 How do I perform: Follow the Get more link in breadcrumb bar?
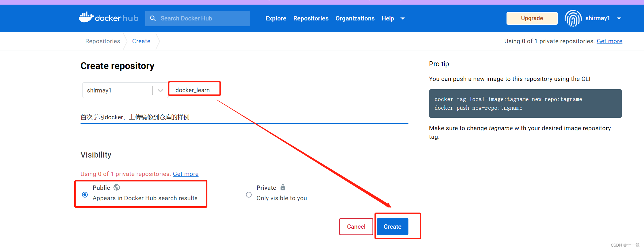pyautogui.click(x=609, y=41)
